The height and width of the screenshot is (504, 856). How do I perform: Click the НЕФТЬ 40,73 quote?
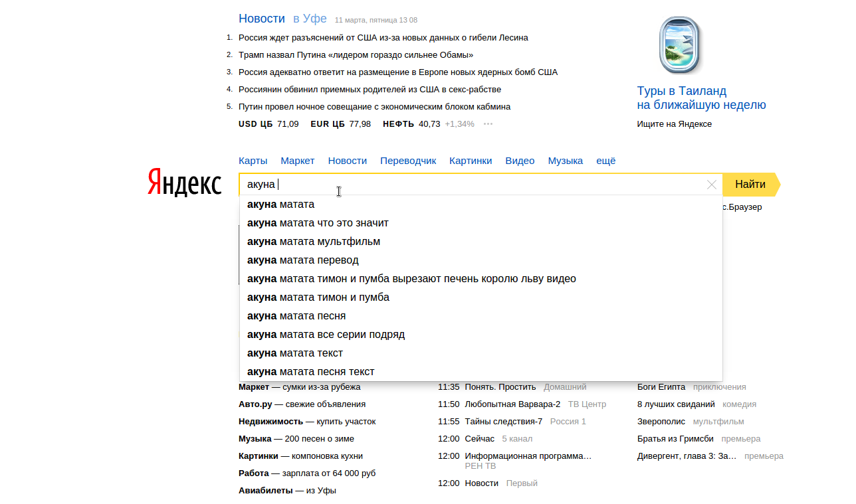[x=411, y=124]
